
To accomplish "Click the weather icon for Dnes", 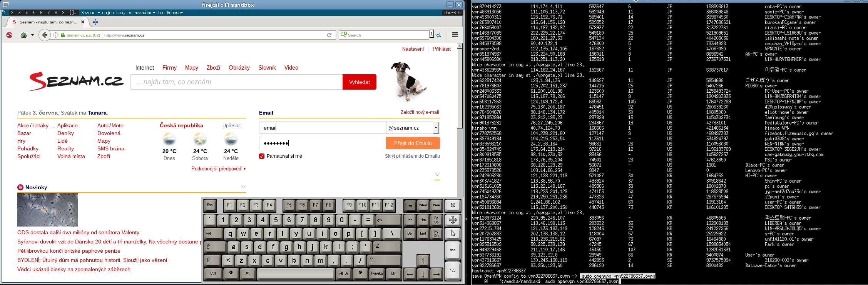I will [169, 139].
